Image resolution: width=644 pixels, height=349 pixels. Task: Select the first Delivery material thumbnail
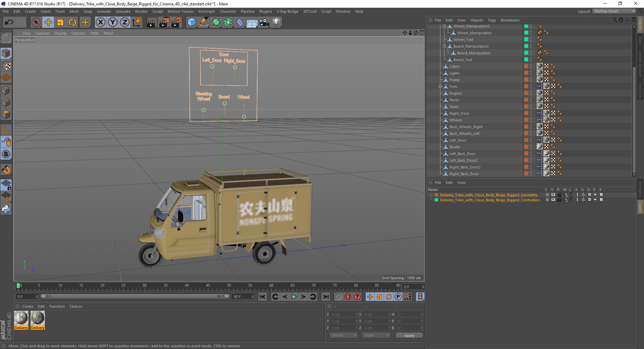click(x=21, y=318)
